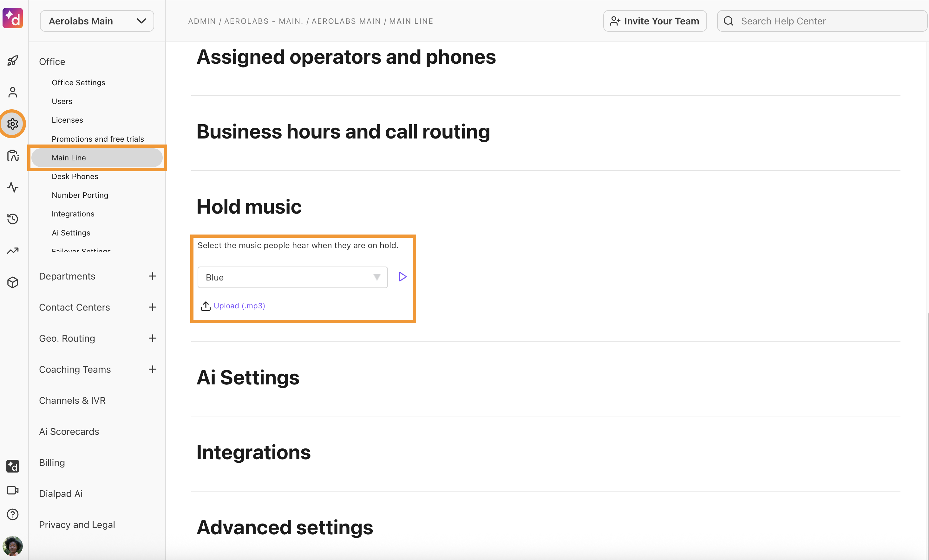Open the clipboard scorecard icon in sidebar

(x=13, y=155)
